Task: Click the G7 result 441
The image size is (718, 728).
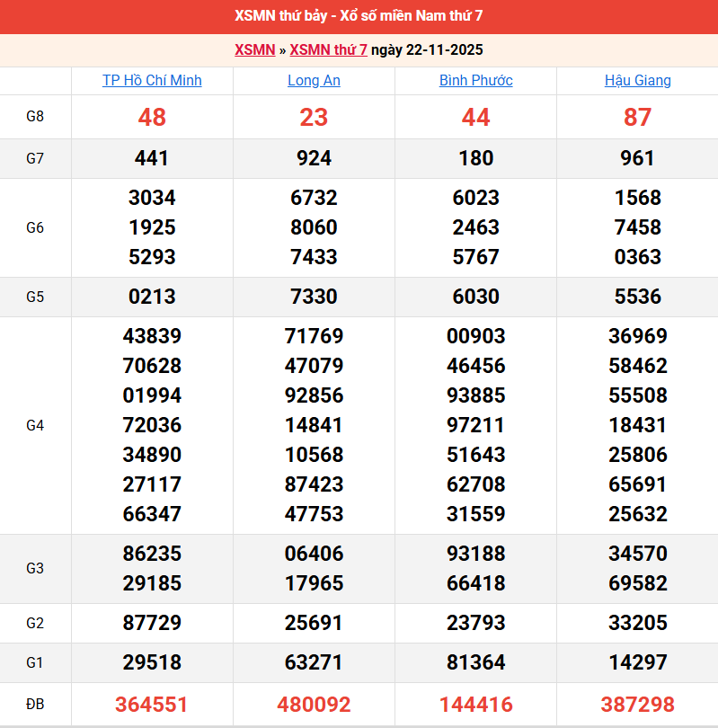Action: coord(152,158)
